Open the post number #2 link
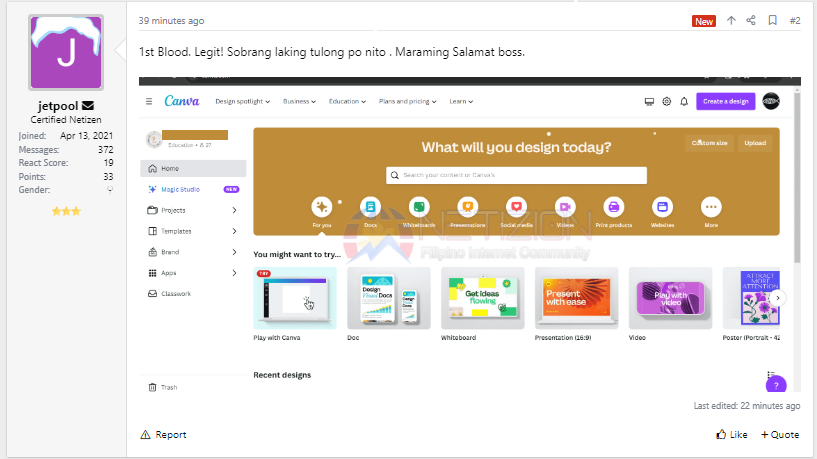This screenshot has height=459, width=817. (x=795, y=21)
